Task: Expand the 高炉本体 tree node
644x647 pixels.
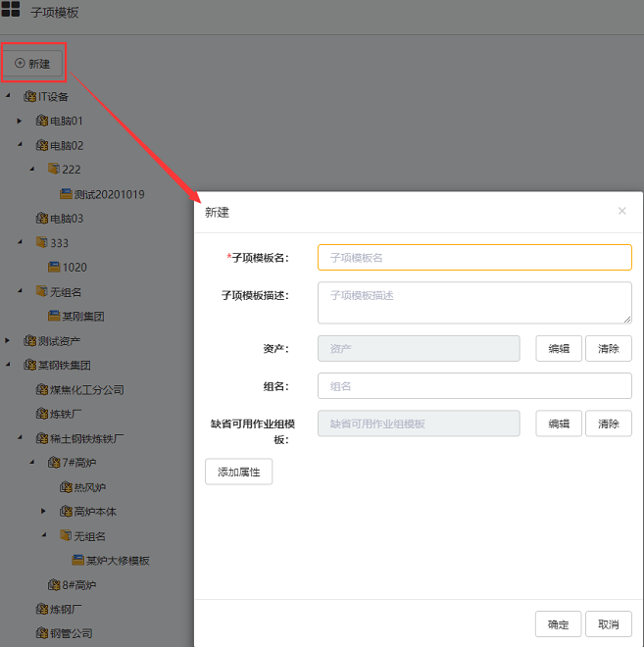Action: (44, 512)
